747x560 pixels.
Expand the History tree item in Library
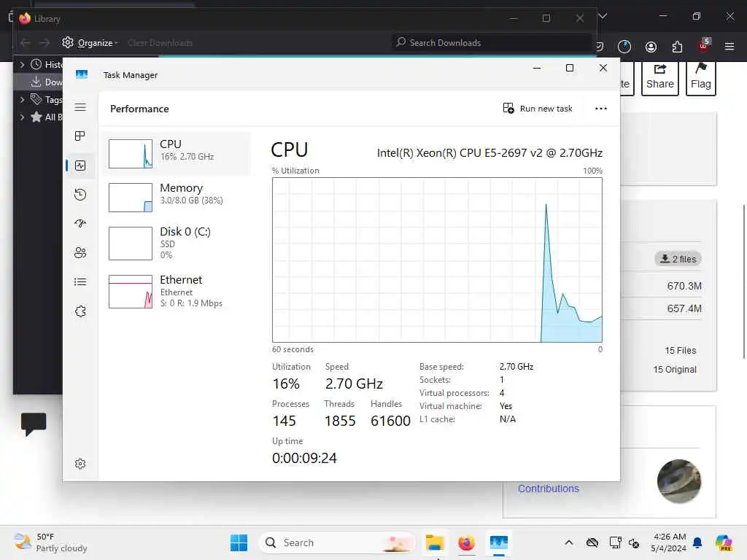coord(22,64)
